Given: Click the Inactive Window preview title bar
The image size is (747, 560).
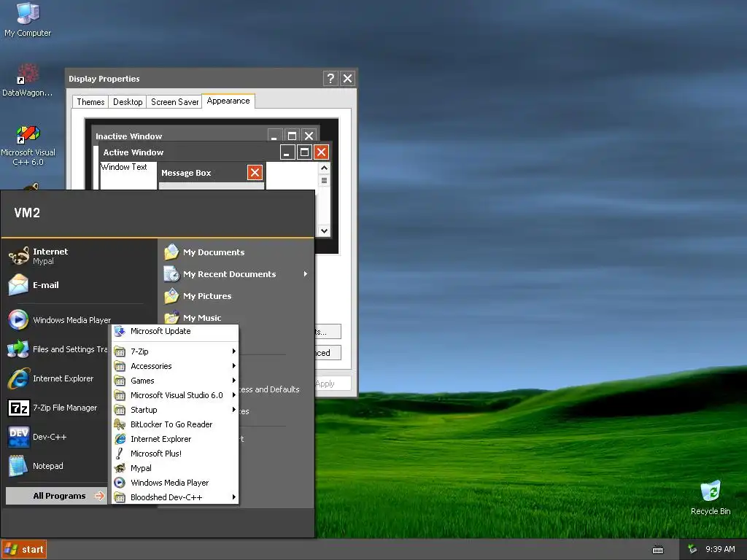Looking at the screenshot, I should pyautogui.click(x=181, y=136).
